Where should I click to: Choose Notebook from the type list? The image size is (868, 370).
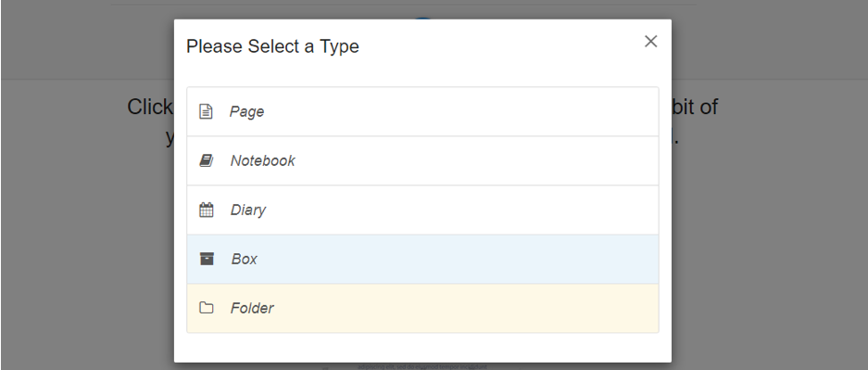coord(423,160)
